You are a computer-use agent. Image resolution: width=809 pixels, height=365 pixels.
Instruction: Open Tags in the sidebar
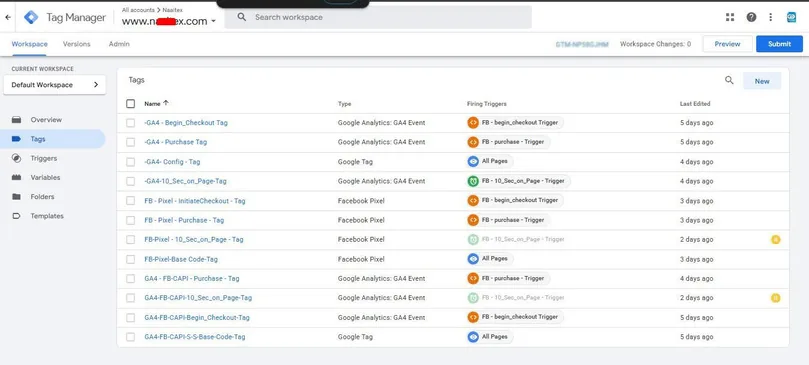(x=54, y=139)
